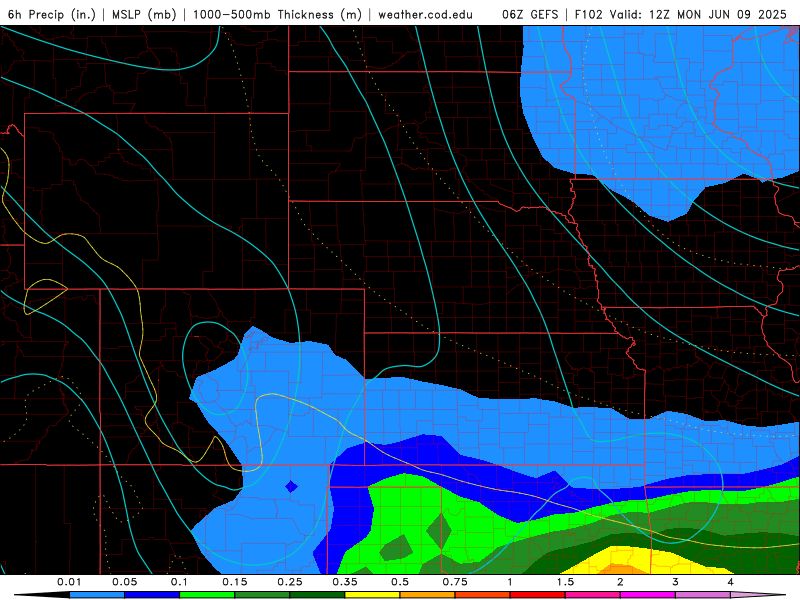800x600 pixels.
Task: Select the dark green 0.25–0.35 legend swatch
Action: click(317, 595)
